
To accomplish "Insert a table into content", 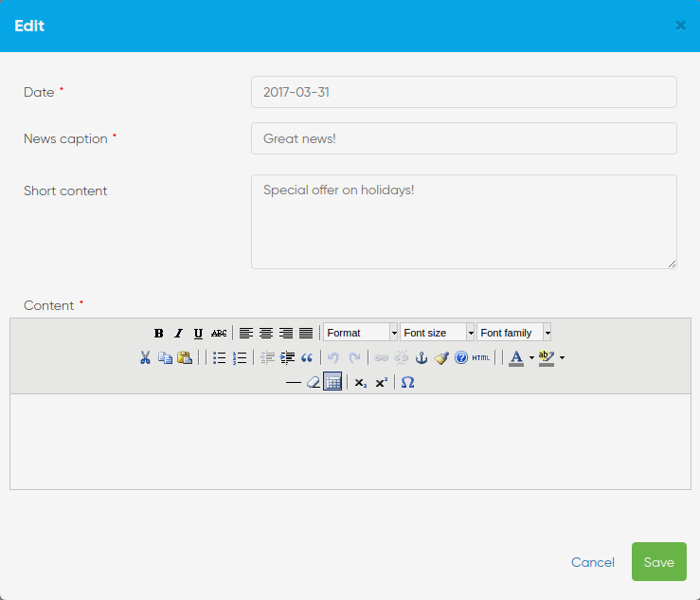I will [x=332, y=382].
